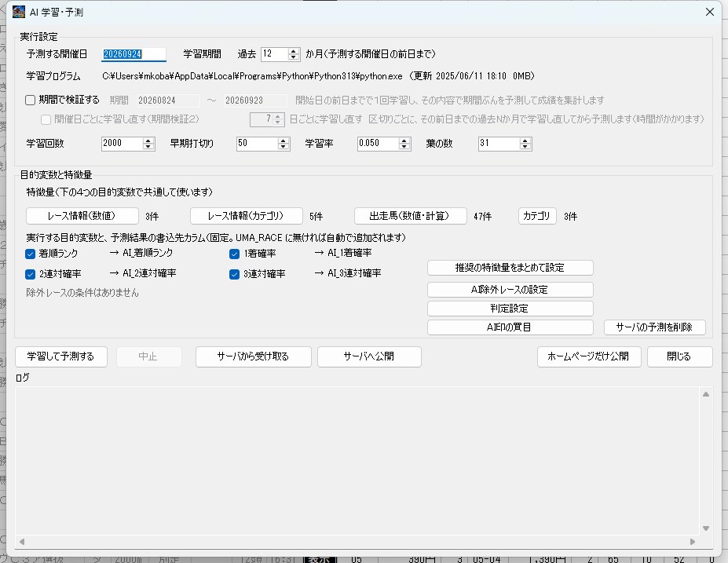
Task: Toggle 1着確率 checkbox
Action: click(x=235, y=254)
